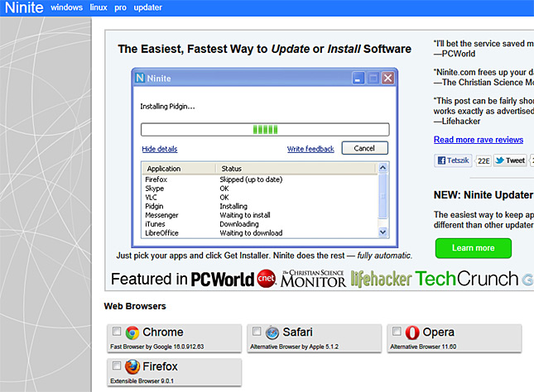Open the pro tab in the header
The height and width of the screenshot is (392, 534).
click(120, 7)
